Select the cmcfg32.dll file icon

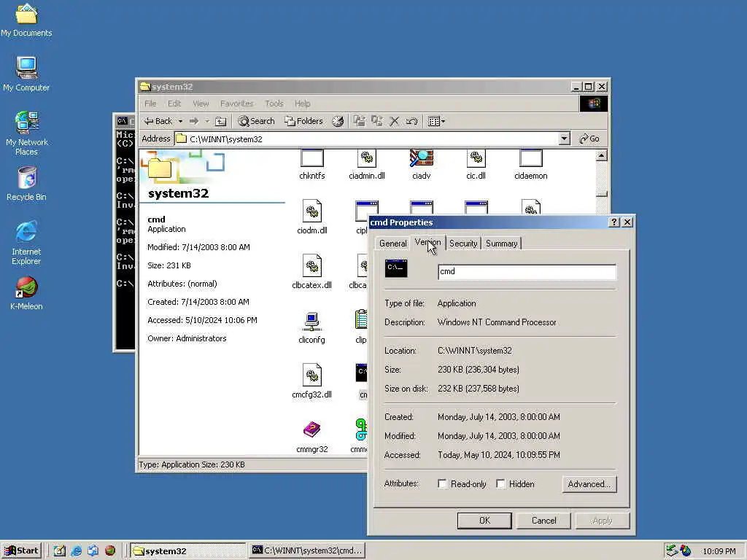(x=312, y=381)
